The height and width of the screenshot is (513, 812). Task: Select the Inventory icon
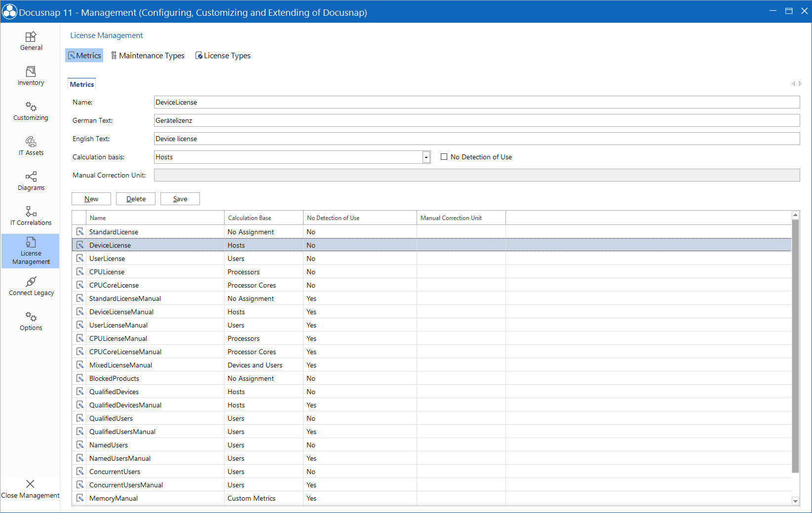(31, 73)
